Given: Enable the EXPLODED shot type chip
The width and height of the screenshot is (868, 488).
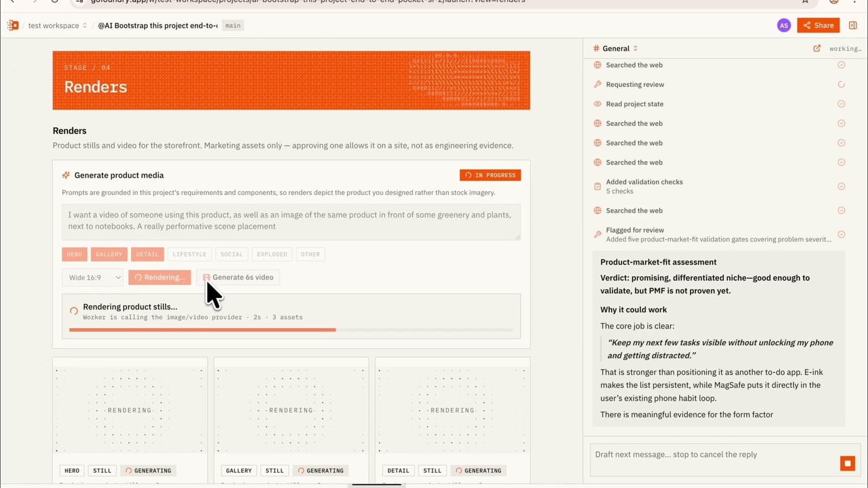Looking at the screenshot, I should pyautogui.click(x=272, y=254).
